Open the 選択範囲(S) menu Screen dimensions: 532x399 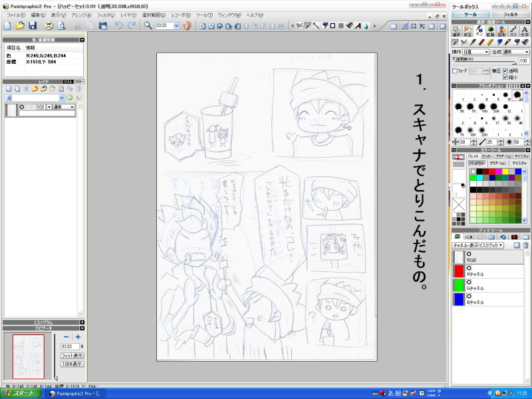pos(154,15)
